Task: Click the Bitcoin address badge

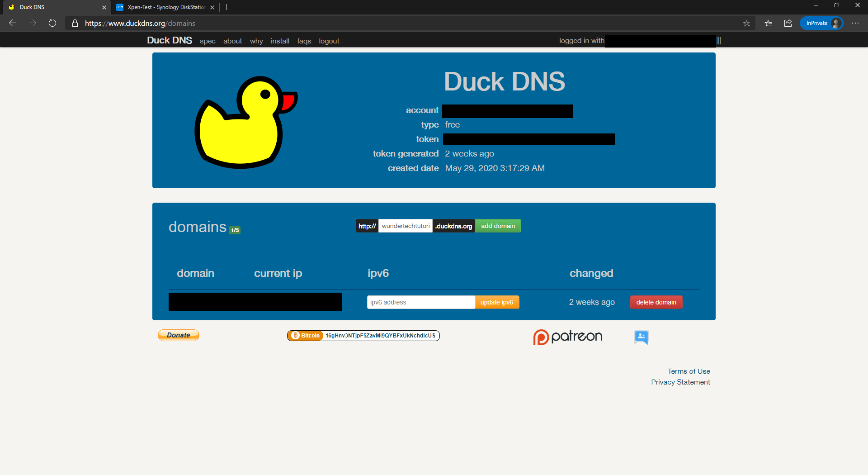Action: [363, 336]
